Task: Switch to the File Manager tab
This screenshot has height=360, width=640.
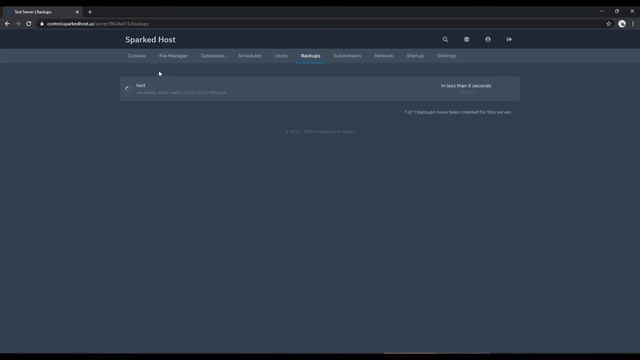Action: tap(173, 56)
